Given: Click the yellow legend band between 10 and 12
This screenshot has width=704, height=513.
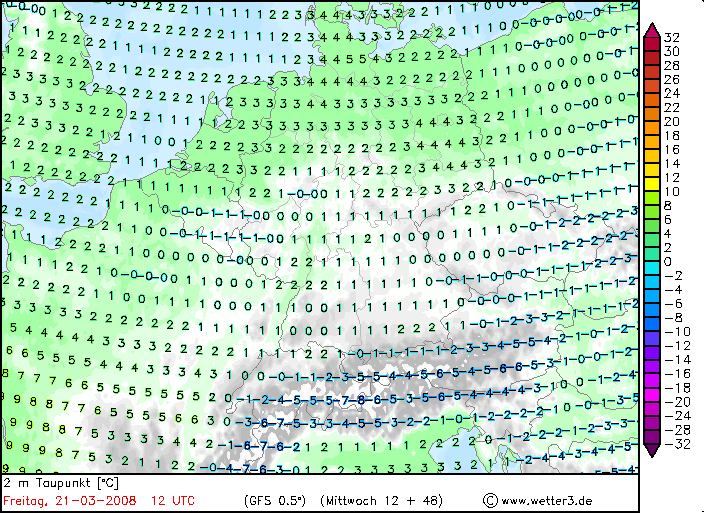Looking at the screenshot, I should 652,184.
